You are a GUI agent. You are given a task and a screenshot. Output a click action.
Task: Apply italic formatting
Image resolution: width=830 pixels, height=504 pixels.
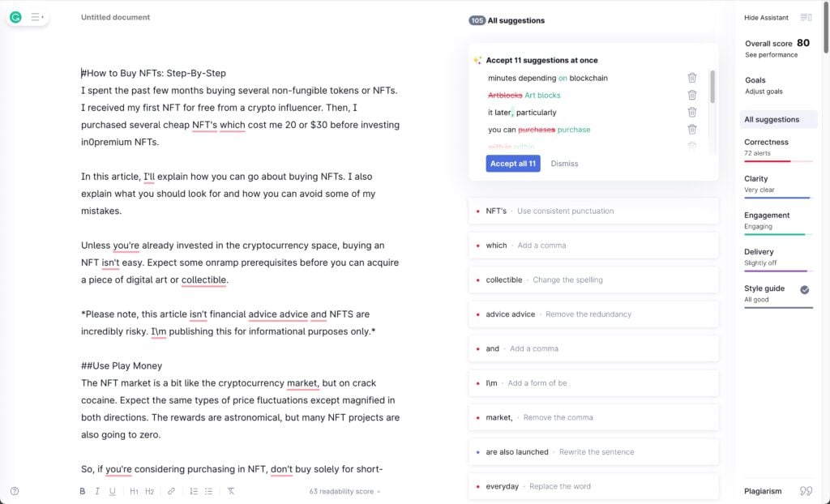97,491
